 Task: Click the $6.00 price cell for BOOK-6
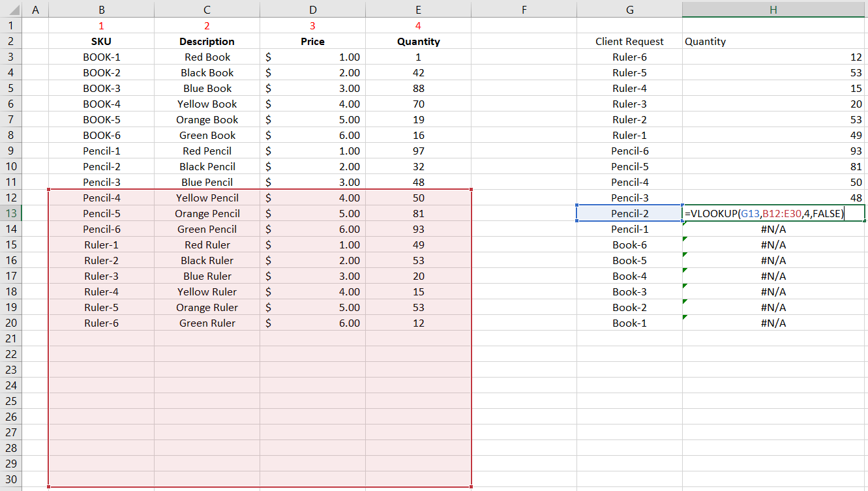[312, 135]
